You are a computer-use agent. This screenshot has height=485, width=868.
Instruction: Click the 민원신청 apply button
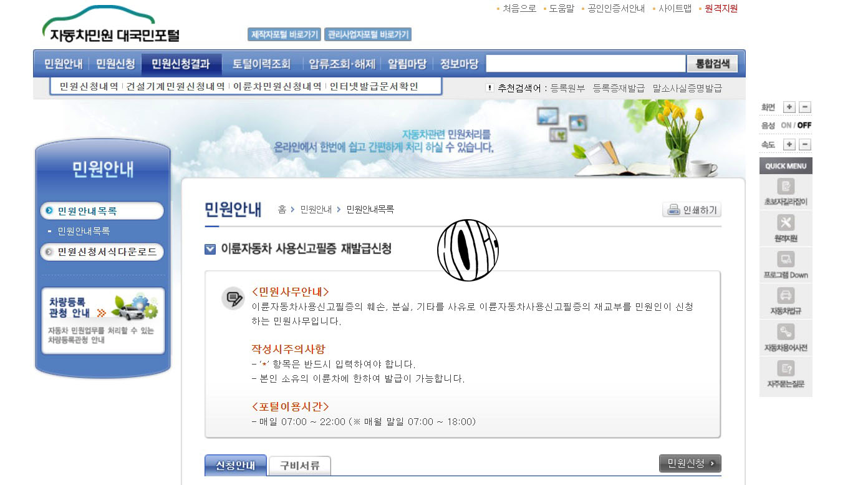[x=690, y=464]
